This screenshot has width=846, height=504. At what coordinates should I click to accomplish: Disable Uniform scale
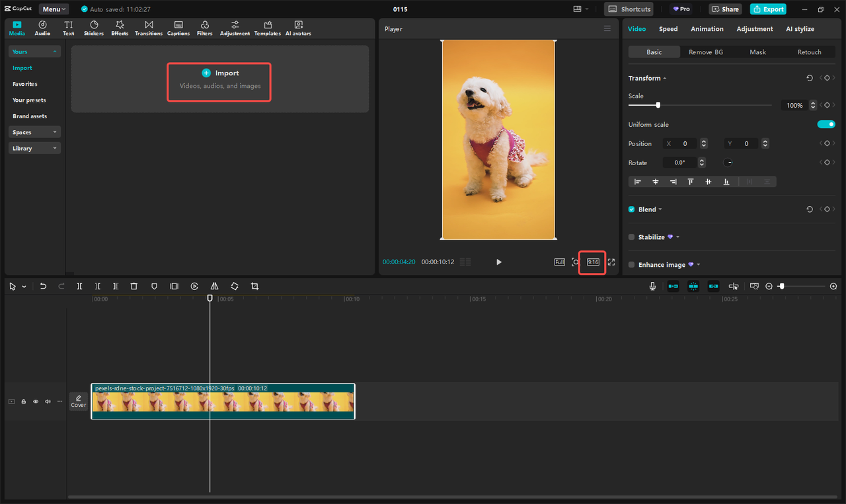(x=826, y=124)
